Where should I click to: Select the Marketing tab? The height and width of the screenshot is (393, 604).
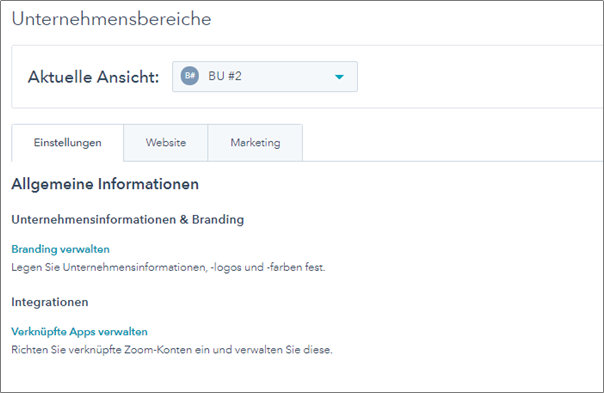[255, 143]
